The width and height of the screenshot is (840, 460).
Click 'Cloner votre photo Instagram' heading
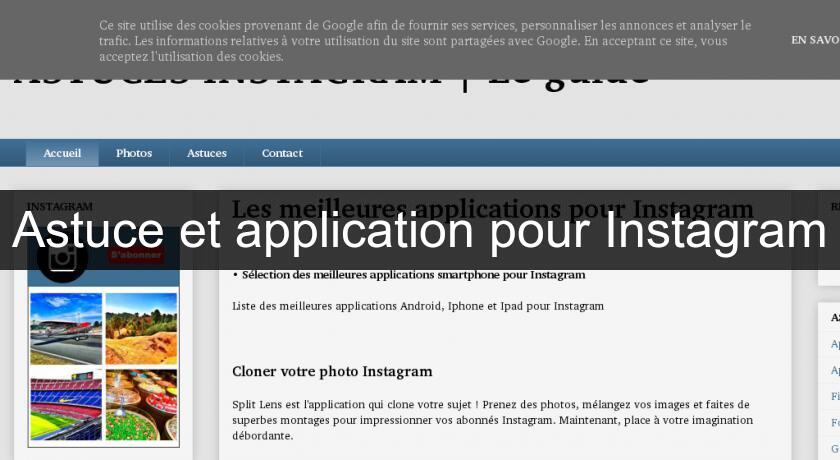point(332,372)
